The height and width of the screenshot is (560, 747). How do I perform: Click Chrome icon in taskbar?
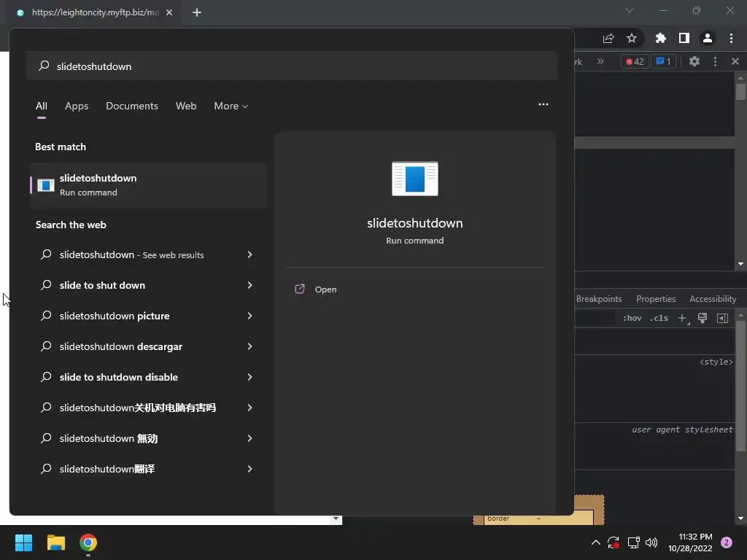tap(88, 542)
